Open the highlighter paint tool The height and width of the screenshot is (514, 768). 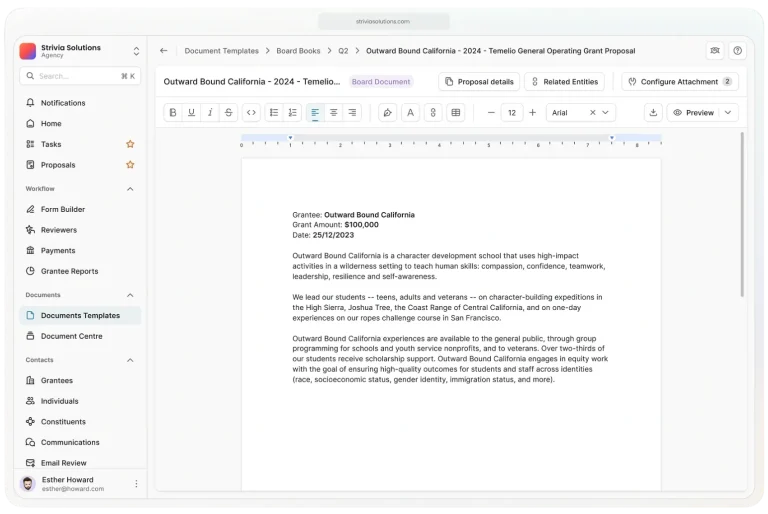point(387,113)
